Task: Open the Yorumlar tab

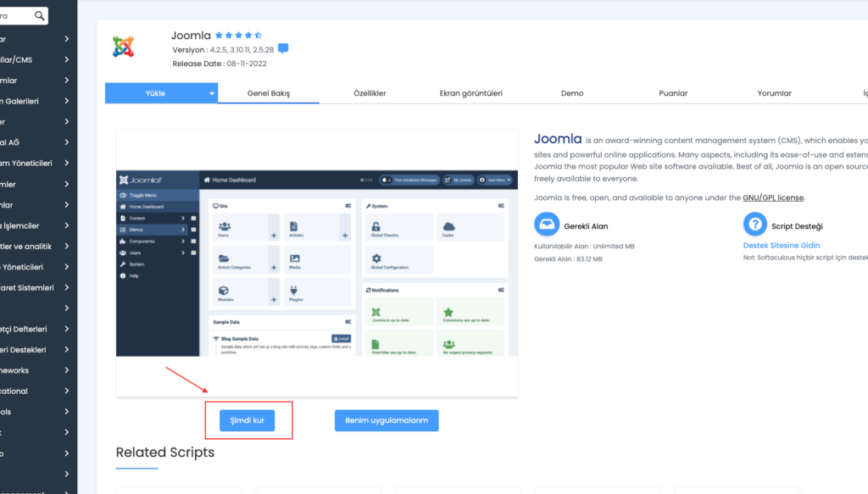Action: click(775, 93)
